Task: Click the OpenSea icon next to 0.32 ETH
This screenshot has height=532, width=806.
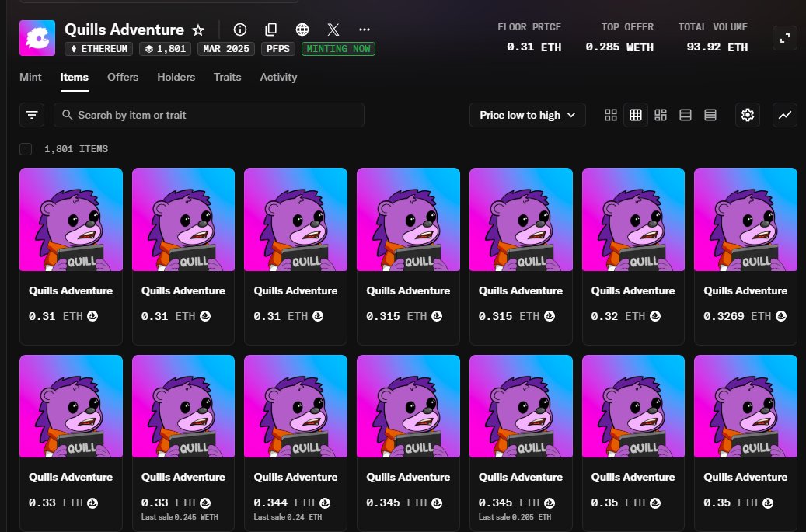Action: pos(655,316)
